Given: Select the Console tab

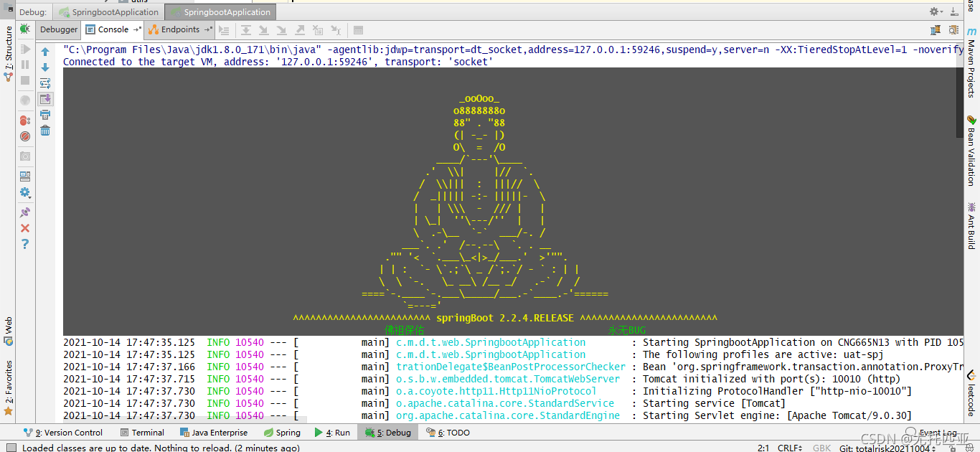Looking at the screenshot, I should pyautogui.click(x=113, y=29).
